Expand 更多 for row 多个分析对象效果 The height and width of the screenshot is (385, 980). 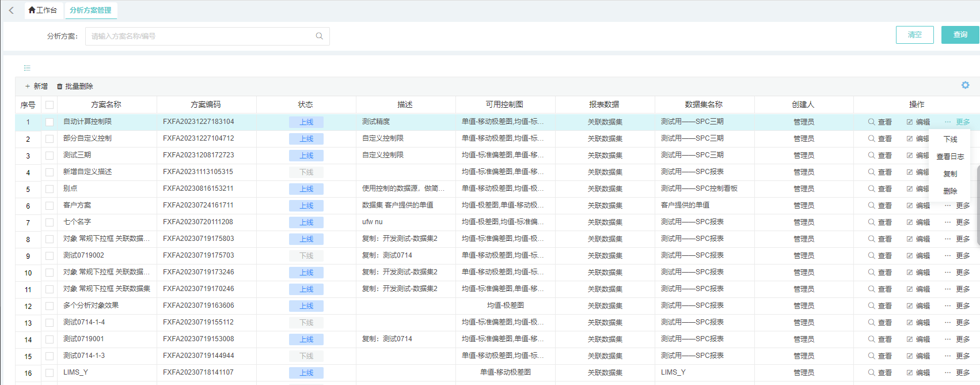(957, 306)
